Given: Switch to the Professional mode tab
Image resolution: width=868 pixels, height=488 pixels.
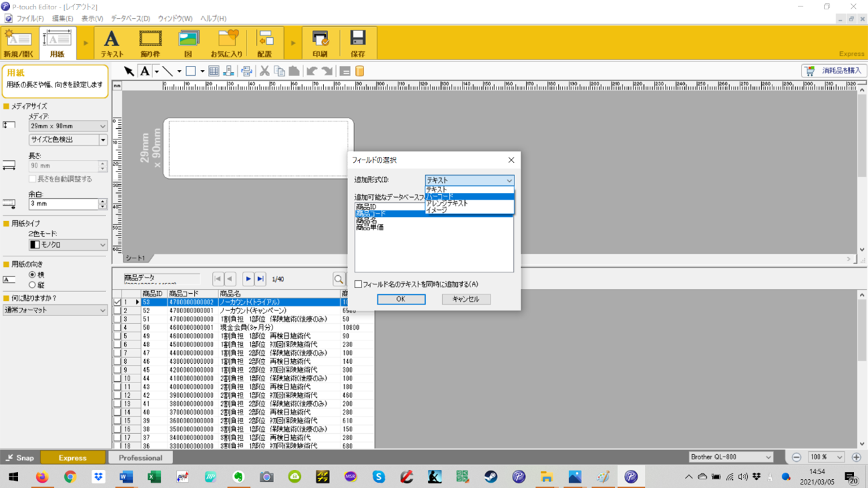Looking at the screenshot, I should click(x=140, y=458).
